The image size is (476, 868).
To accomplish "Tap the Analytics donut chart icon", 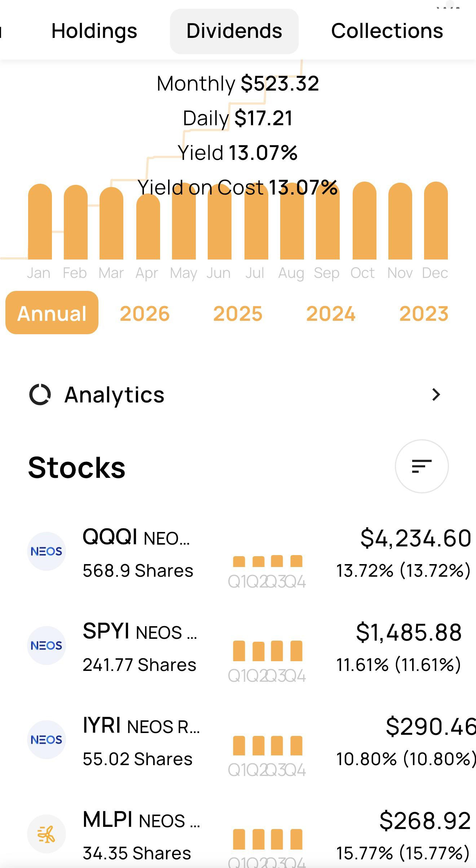I will pyautogui.click(x=40, y=394).
